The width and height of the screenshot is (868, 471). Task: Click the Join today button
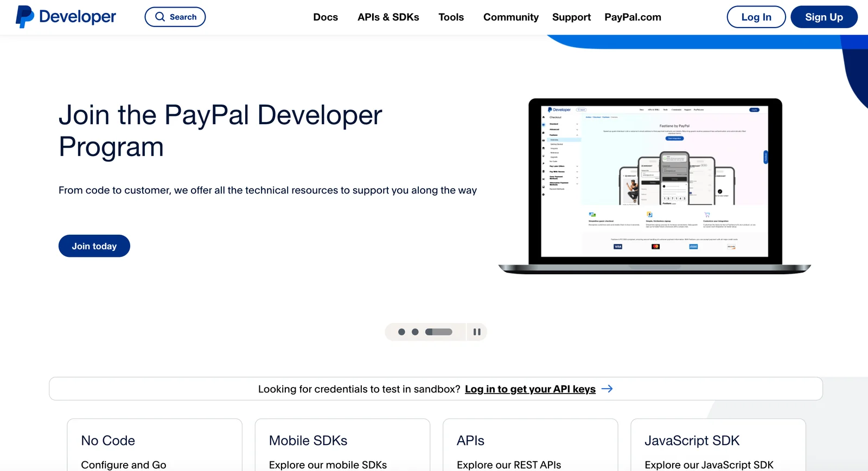point(94,246)
